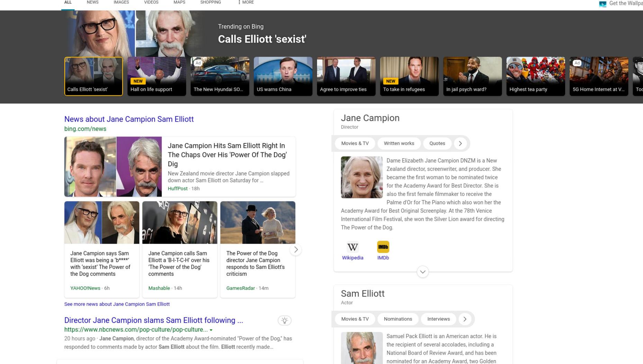
Task: Expand the Jane Campion card downward chevron
Action: pyautogui.click(x=423, y=272)
